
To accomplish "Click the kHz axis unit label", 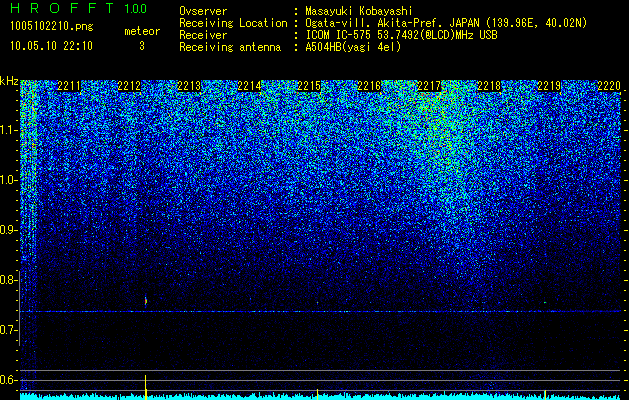I will [9, 82].
